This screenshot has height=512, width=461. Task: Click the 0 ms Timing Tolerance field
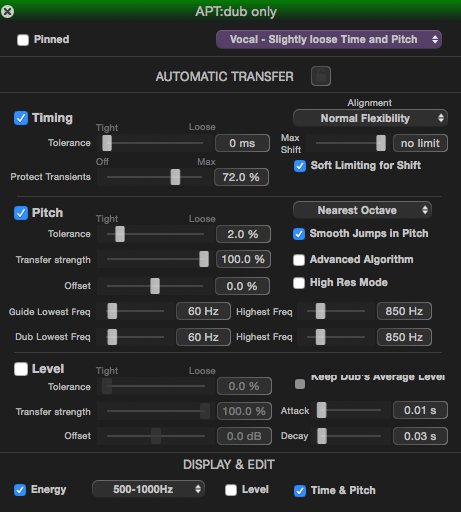pyautogui.click(x=242, y=143)
